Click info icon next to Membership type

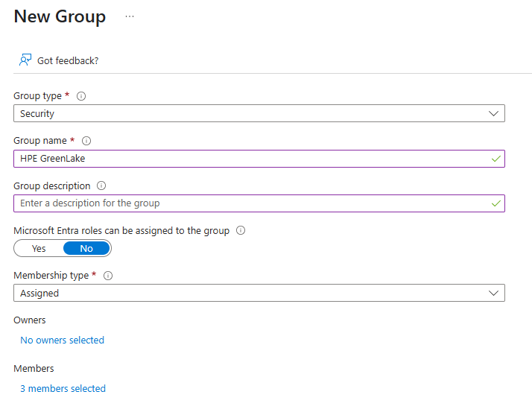(108, 276)
